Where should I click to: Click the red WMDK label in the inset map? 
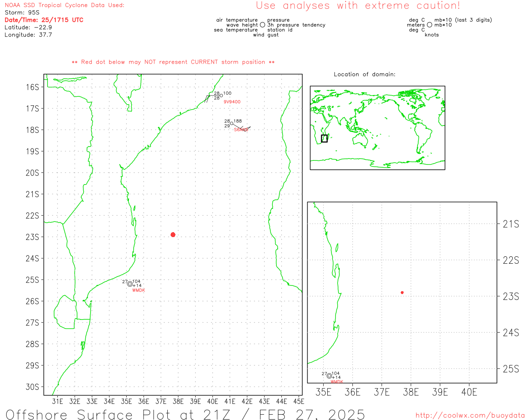[x=337, y=382]
